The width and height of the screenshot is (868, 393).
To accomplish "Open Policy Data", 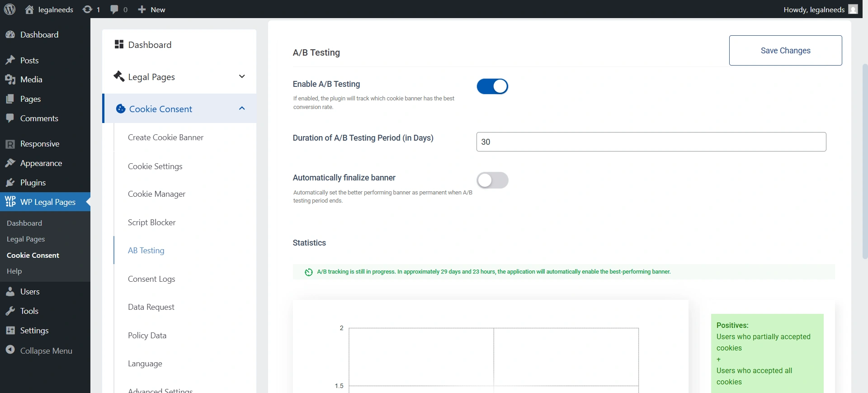I will [x=147, y=336].
